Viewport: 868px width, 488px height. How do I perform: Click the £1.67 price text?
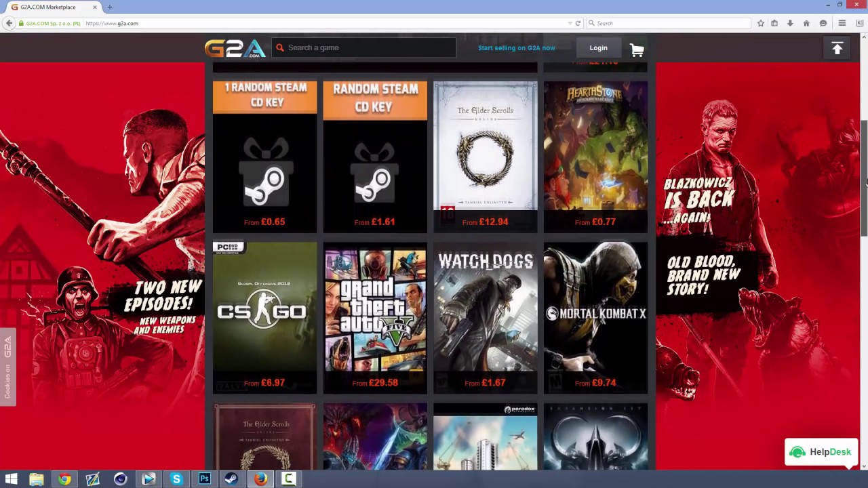(494, 383)
